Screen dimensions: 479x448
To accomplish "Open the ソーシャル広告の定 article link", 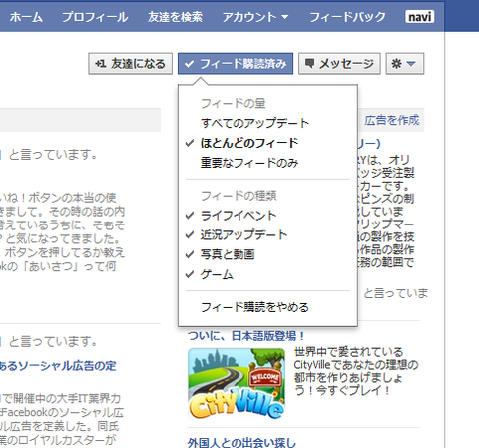I will pyautogui.click(x=58, y=366).
